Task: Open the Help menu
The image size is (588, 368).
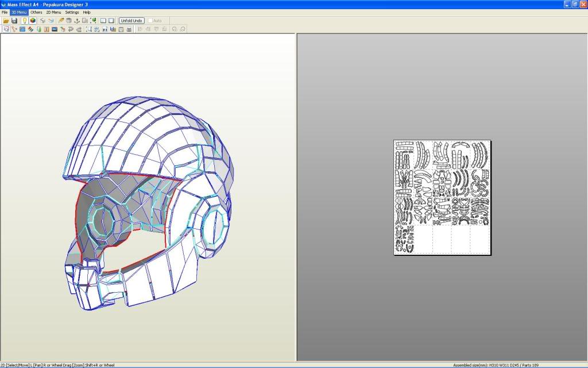Action: 87,13
